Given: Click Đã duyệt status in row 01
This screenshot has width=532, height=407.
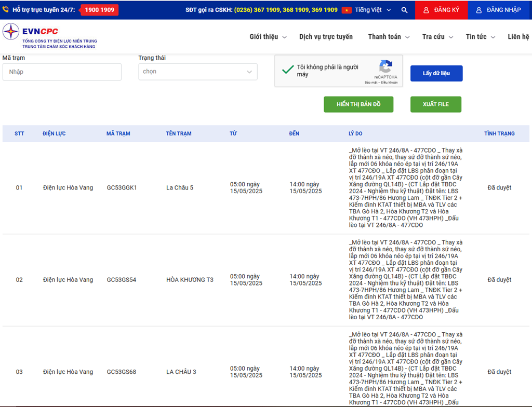Looking at the screenshot, I should click(x=499, y=187).
